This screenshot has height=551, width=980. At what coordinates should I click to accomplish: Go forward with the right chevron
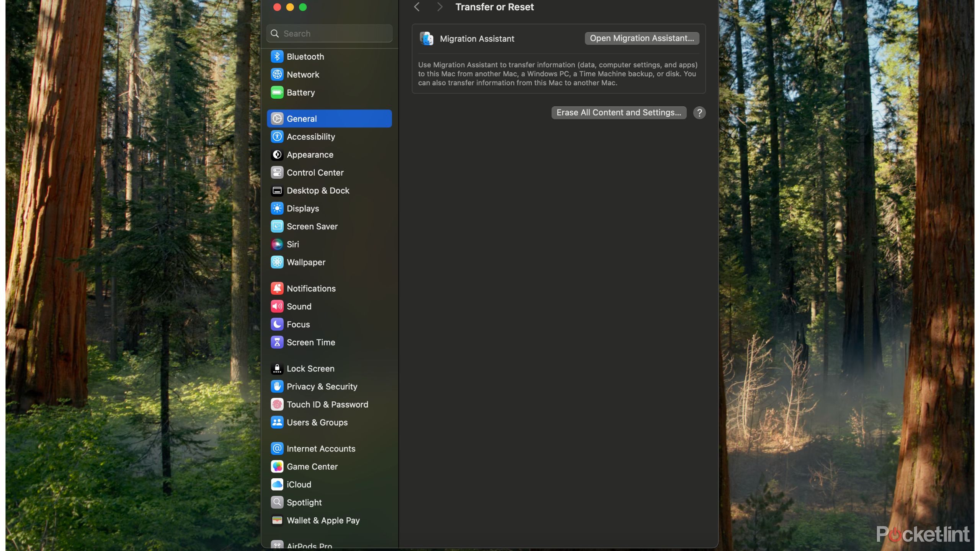(x=439, y=7)
